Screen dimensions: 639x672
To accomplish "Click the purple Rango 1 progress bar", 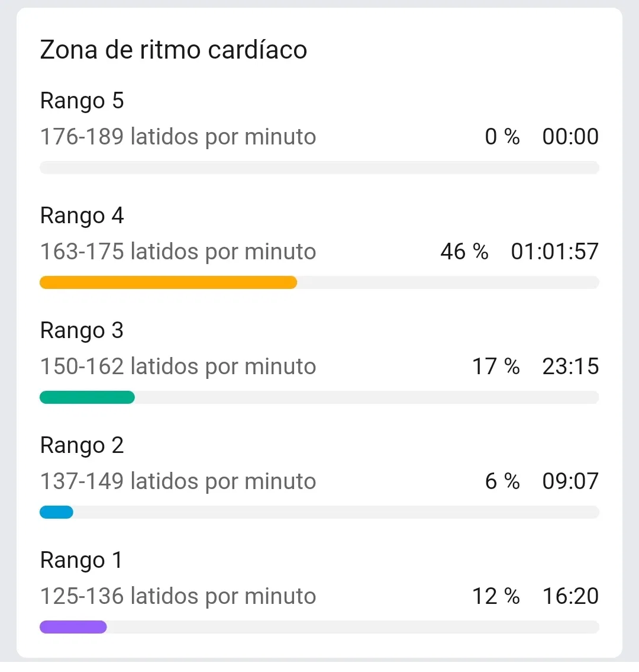I will [73, 627].
